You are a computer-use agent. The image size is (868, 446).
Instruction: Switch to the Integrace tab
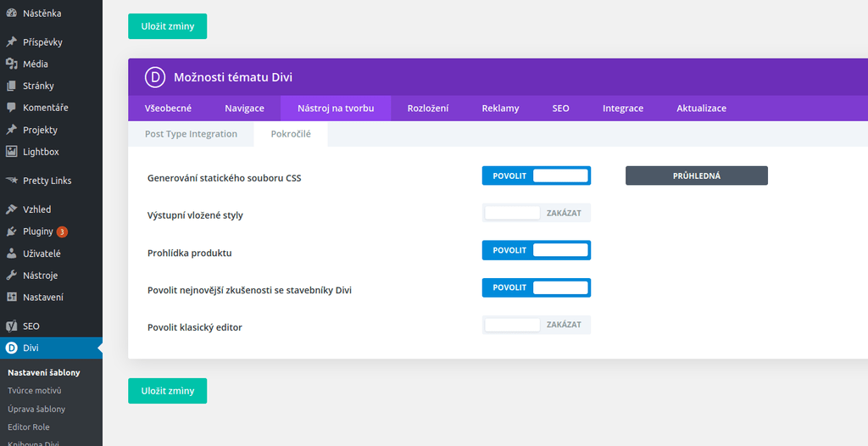click(x=623, y=108)
